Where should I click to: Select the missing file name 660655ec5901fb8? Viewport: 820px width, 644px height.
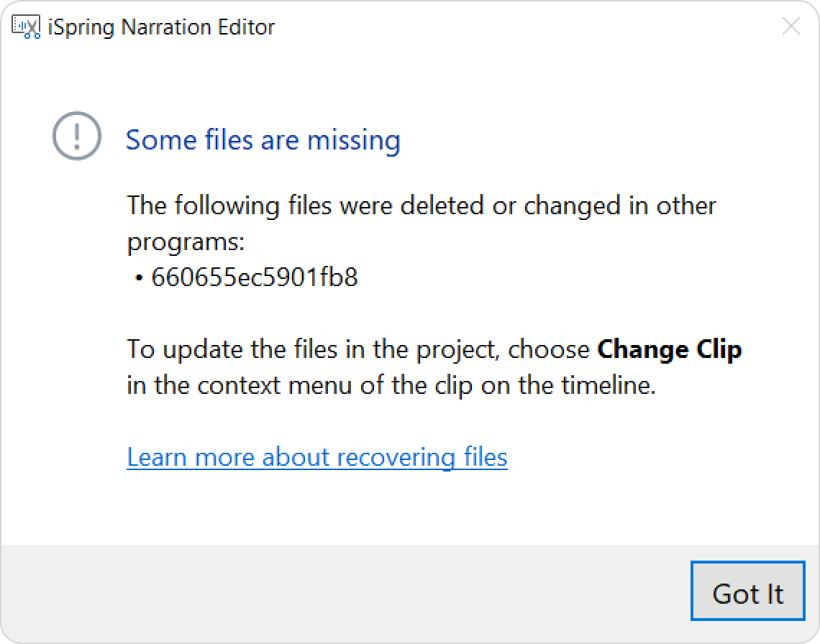254,277
